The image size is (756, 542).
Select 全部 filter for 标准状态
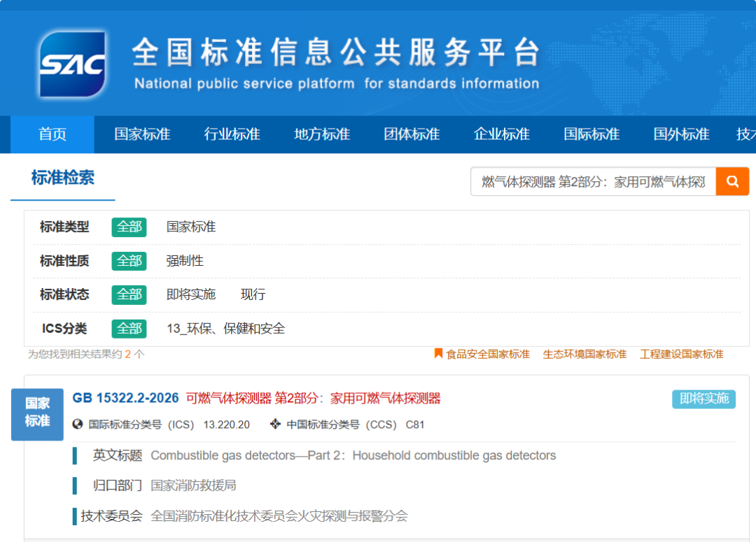[129, 294]
